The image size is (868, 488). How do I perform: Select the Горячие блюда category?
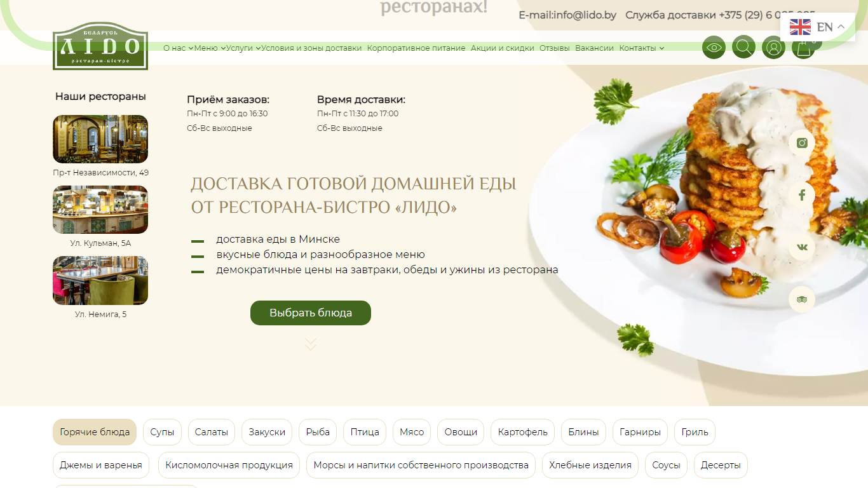[x=95, y=432]
